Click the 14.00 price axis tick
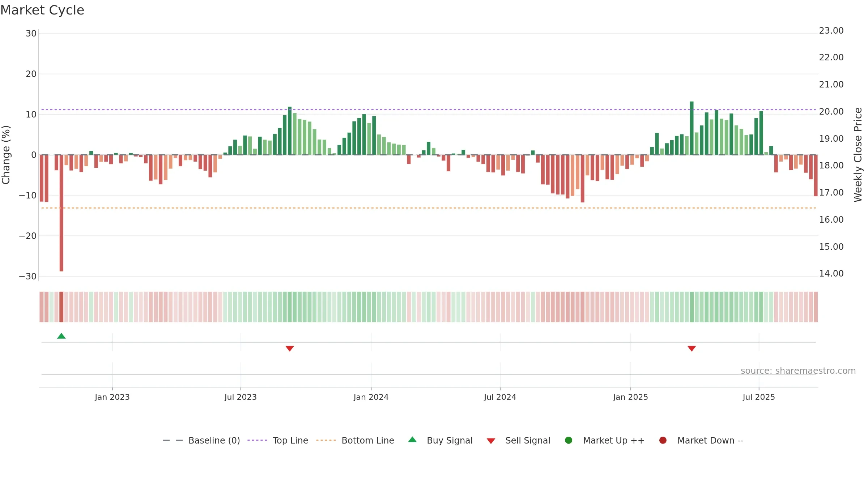868x488 pixels. coord(831,274)
